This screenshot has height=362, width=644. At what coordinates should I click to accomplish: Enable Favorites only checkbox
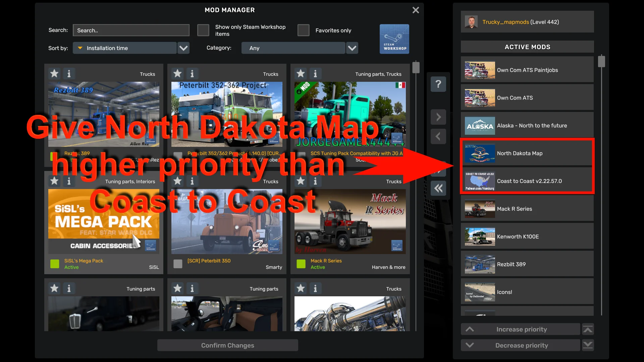(303, 30)
